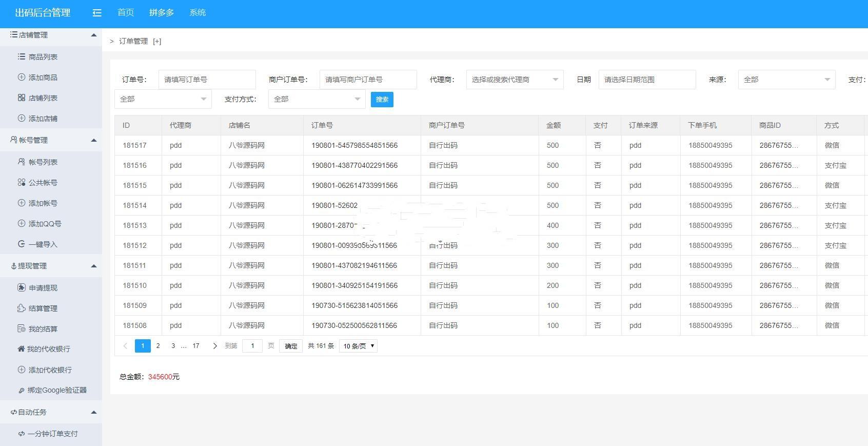The image size is (868, 446).
Task: Go to page 2
Action: 158,346
